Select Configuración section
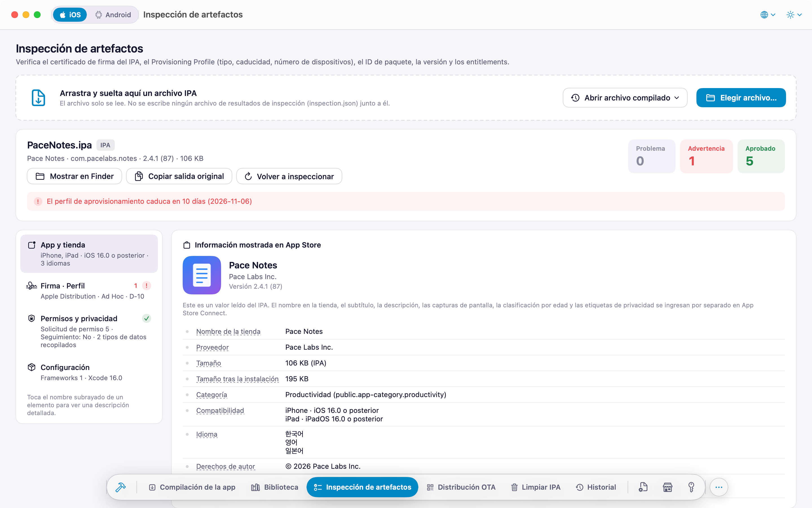The height and width of the screenshot is (508, 812). point(89,372)
